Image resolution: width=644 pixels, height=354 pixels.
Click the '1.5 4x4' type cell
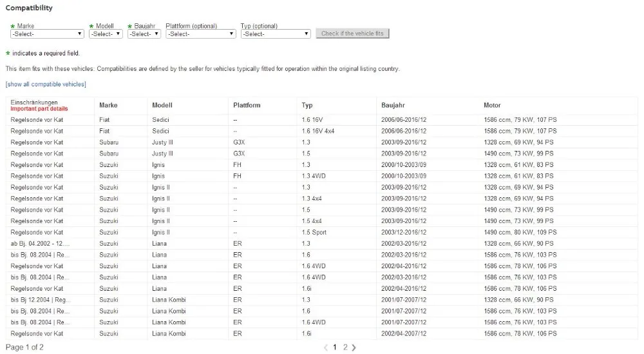pyautogui.click(x=312, y=221)
